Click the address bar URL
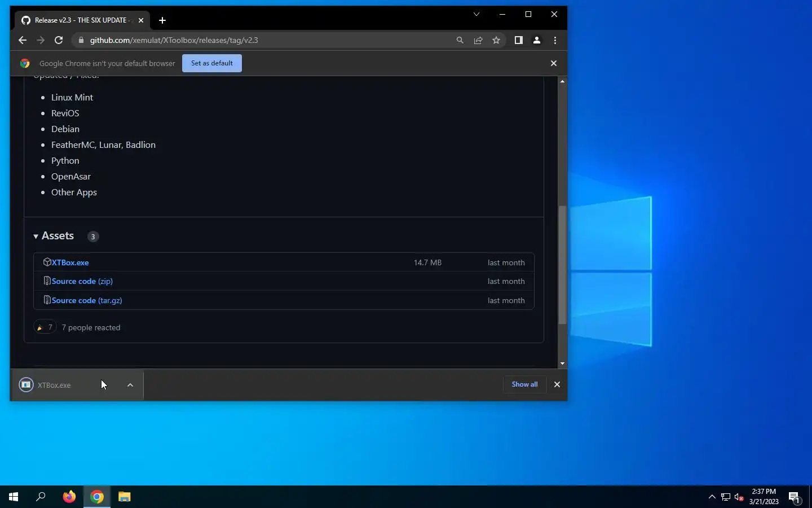Image resolution: width=812 pixels, height=508 pixels. (x=174, y=40)
